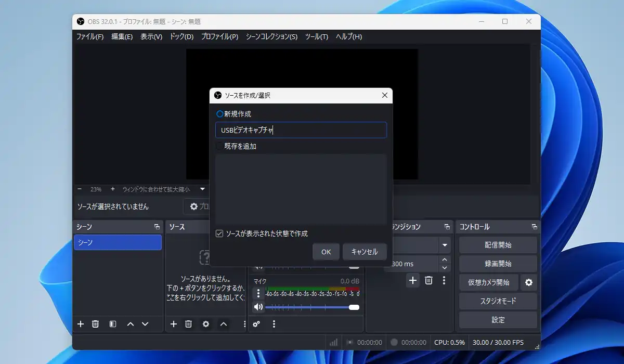Add a transition with the plus icon
The width and height of the screenshot is (624, 364).
coord(413,280)
